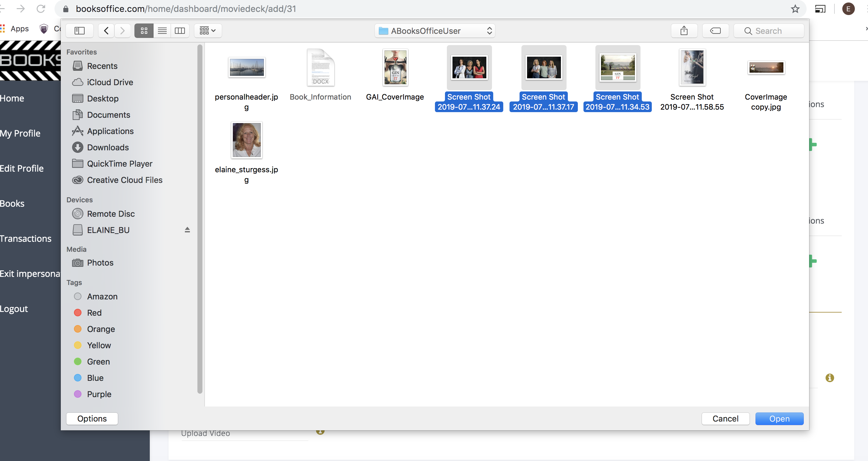Go forward with the right chevron button
868x461 pixels.
pos(122,31)
